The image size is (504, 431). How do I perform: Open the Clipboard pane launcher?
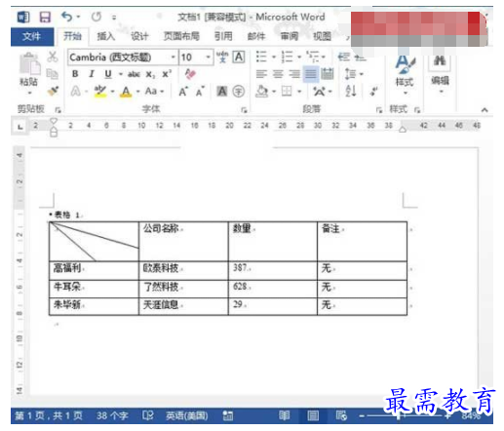tap(58, 110)
